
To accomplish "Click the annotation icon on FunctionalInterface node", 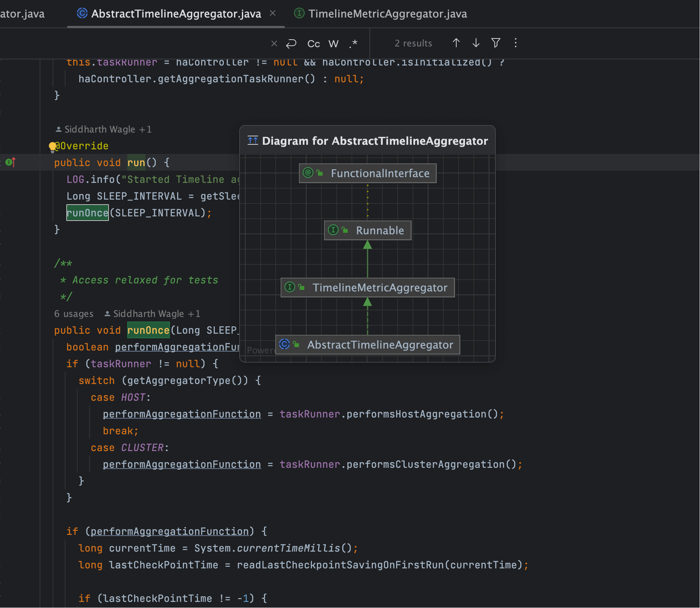I will click(x=308, y=173).
